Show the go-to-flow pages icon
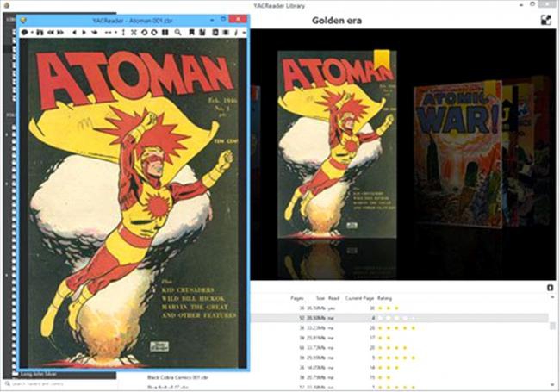 click(226, 32)
